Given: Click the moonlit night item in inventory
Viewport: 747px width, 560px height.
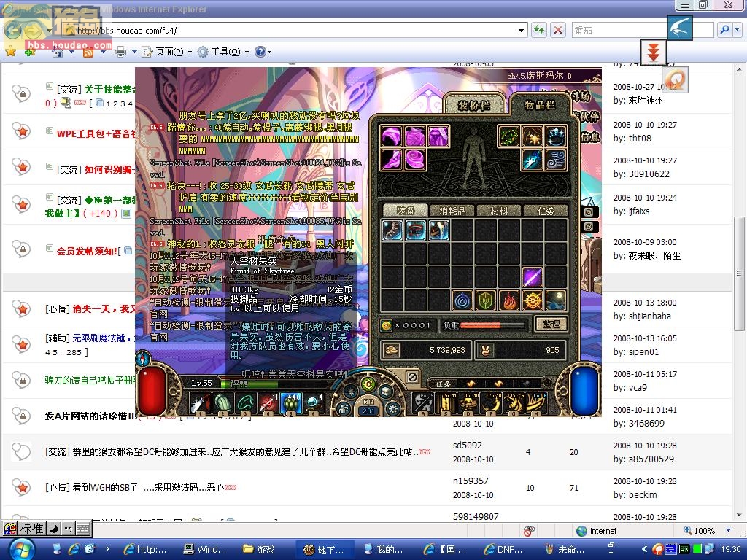Looking at the screenshot, I should 555,300.
